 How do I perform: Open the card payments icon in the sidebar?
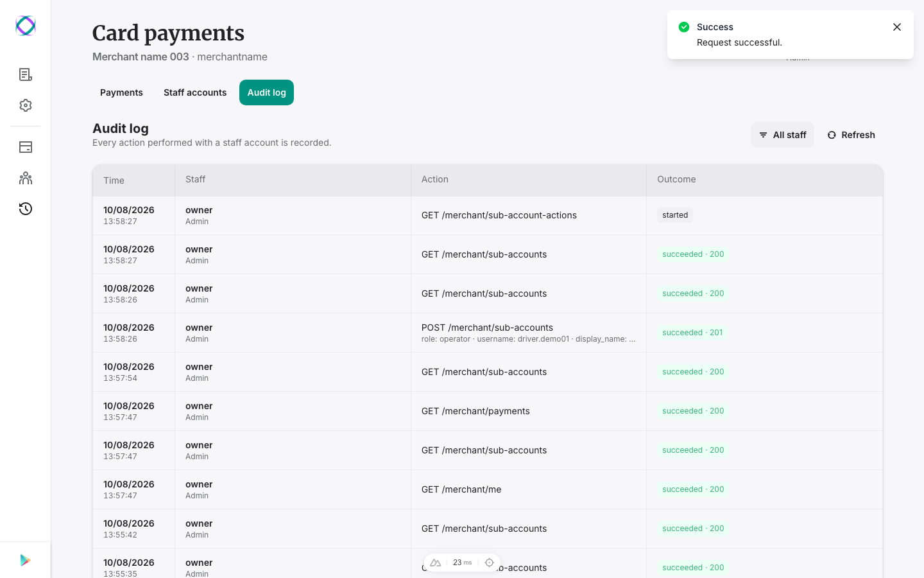(x=26, y=147)
